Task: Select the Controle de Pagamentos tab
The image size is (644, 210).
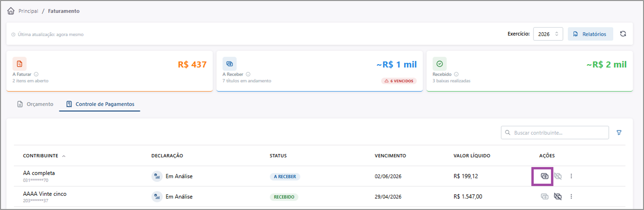Action: coord(100,104)
